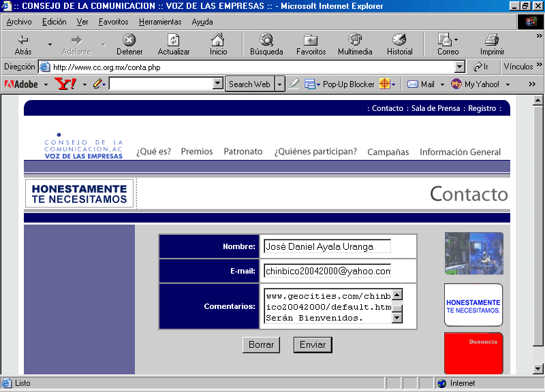Image resolution: width=545 pixels, height=392 pixels.
Task: Click the Detener stop icon
Action: [129, 40]
